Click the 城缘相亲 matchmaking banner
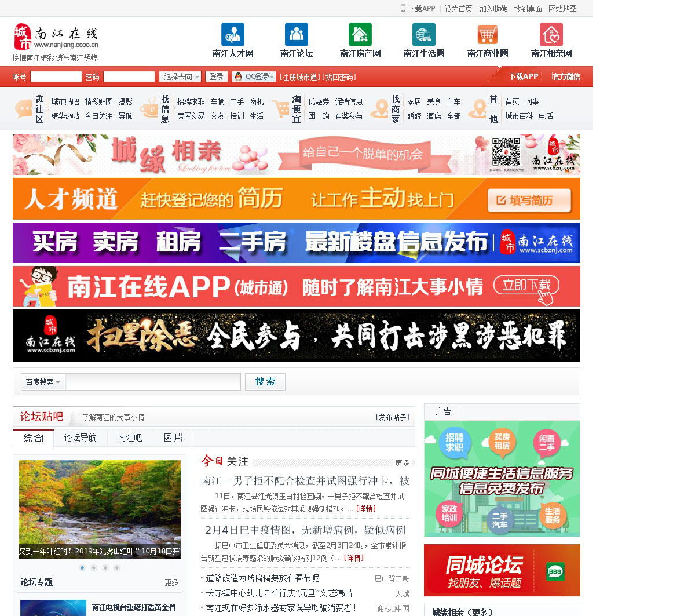 pos(297,155)
